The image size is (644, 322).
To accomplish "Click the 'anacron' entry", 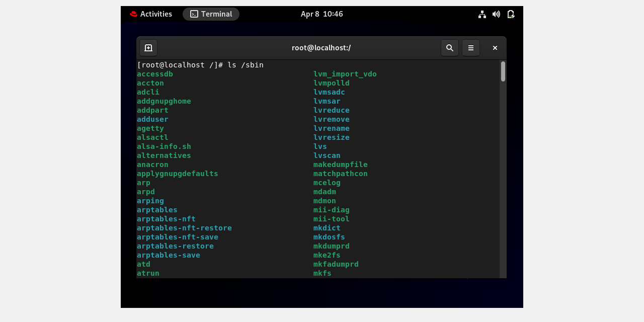I will pos(152,165).
